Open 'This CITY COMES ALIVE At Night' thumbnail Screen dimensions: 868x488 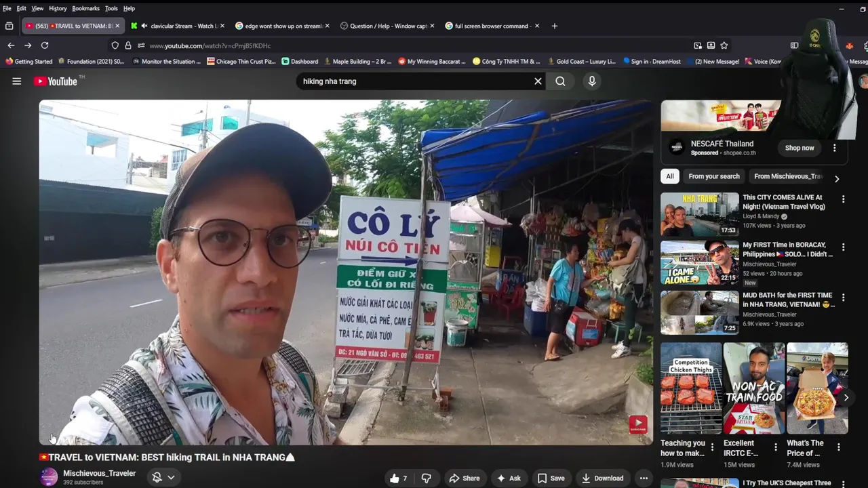(x=700, y=214)
